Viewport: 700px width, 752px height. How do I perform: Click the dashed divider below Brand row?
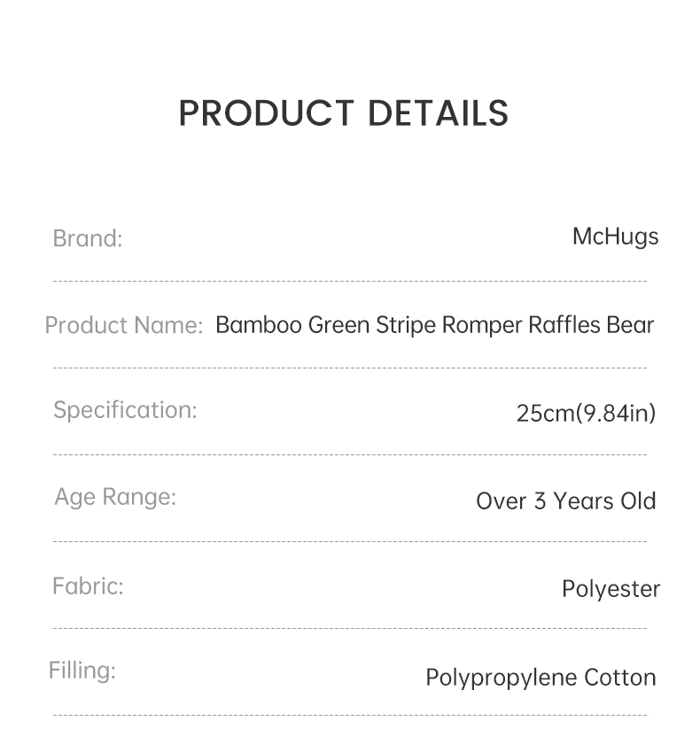pyautogui.click(x=350, y=281)
